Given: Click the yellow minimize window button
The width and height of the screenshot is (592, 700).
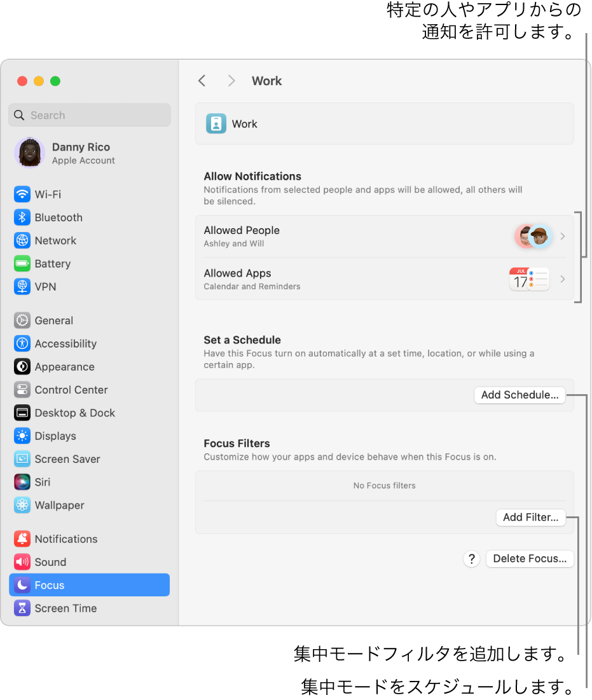Looking at the screenshot, I should [39, 81].
